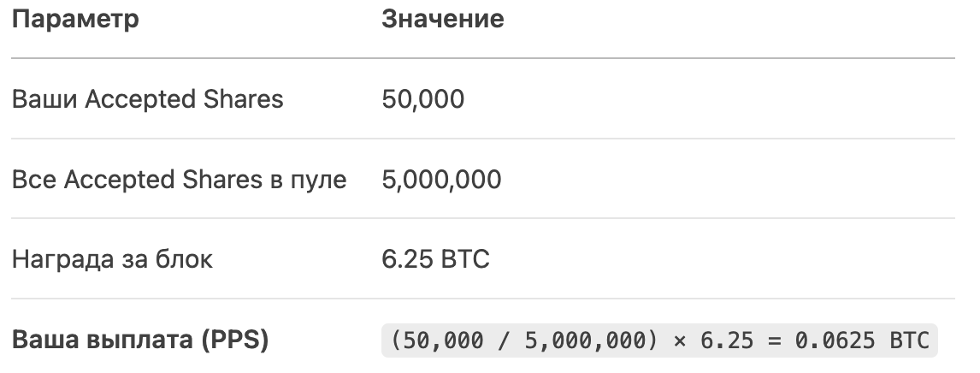
Task: Select the Награда за блок label
Action: 112,259
